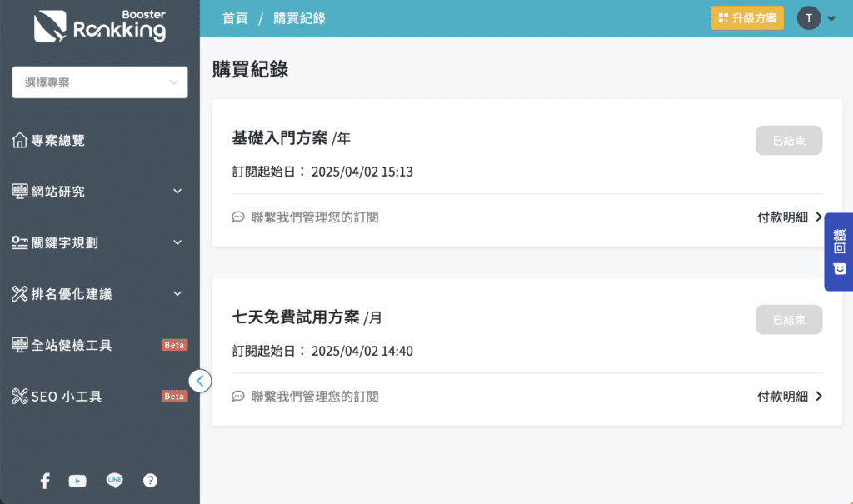Viewport: 853px width, 504px height.
Task: Click the user avatar T icon
Action: 808,18
